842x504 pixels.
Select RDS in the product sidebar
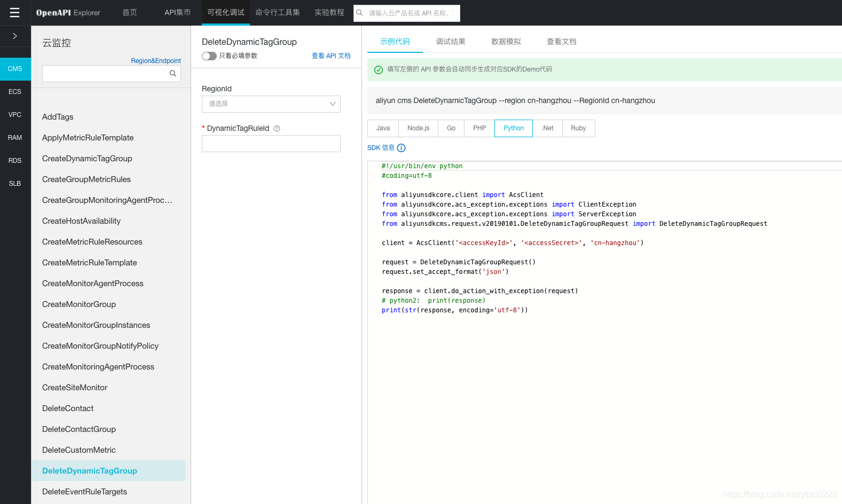tap(15, 161)
